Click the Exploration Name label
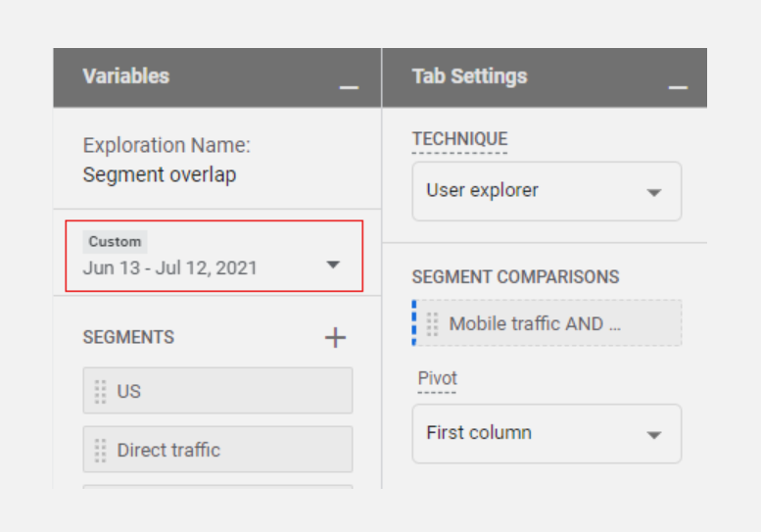 (166, 146)
